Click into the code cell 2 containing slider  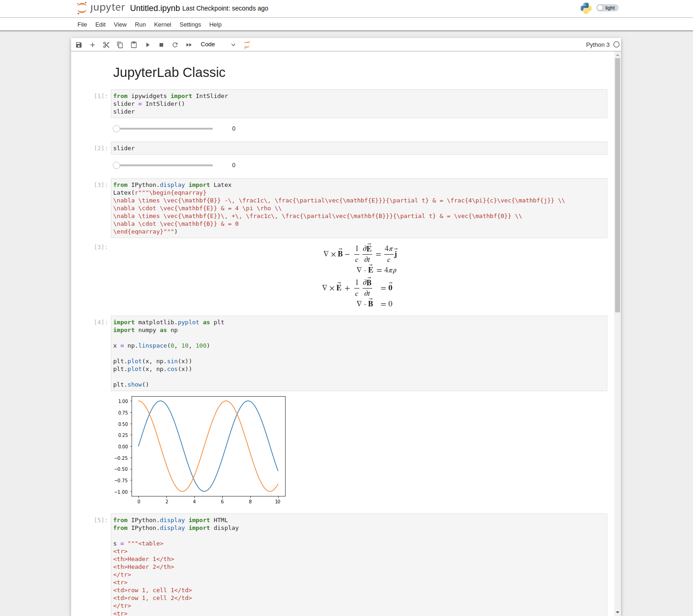coord(359,148)
